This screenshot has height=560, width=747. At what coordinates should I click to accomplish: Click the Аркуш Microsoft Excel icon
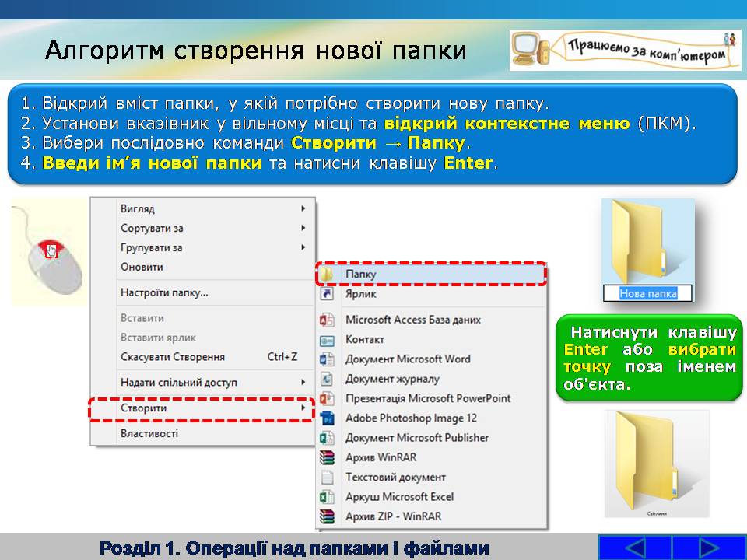(x=328, y=497)
